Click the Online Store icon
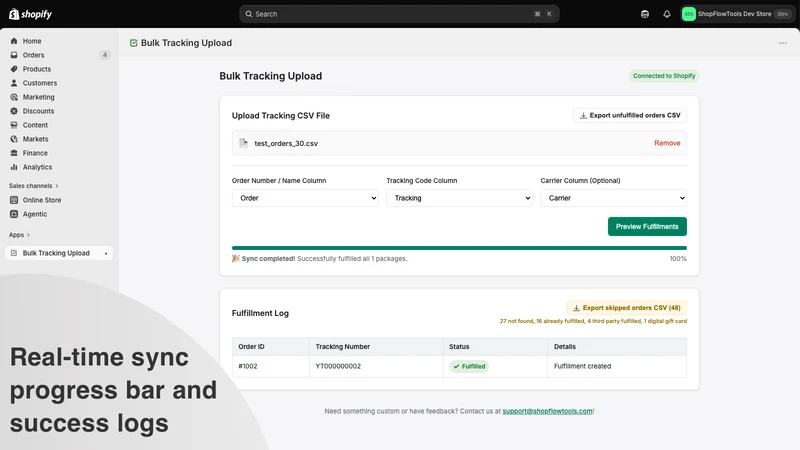 14,200
